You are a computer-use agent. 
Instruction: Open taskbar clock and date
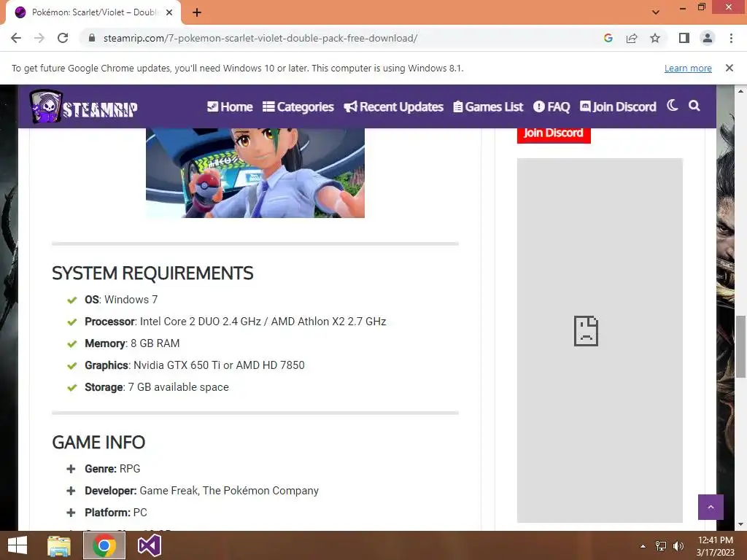point(715,546)
